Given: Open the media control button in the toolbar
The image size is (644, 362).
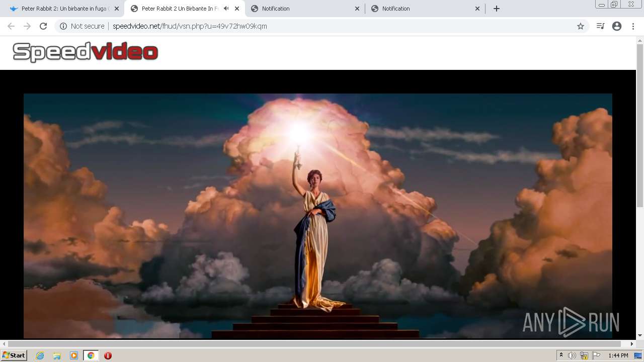Looking at the screenshot, I should click(x=600, y=26).
